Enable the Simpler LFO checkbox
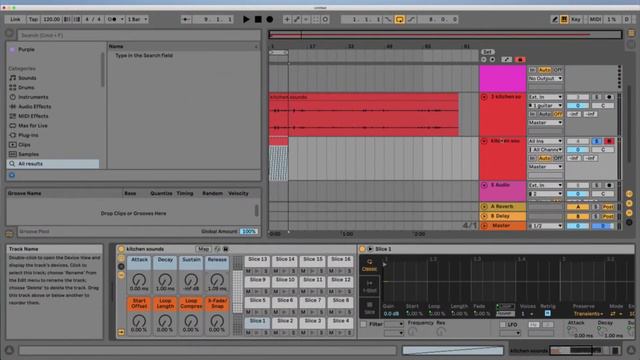The image size is (640, 360). click(x=503, y=324)
